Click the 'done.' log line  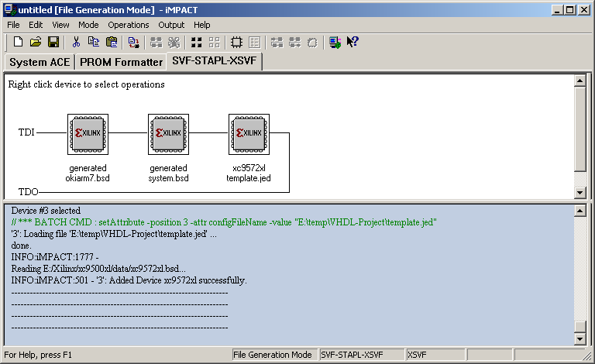click(x=21, y=246)
